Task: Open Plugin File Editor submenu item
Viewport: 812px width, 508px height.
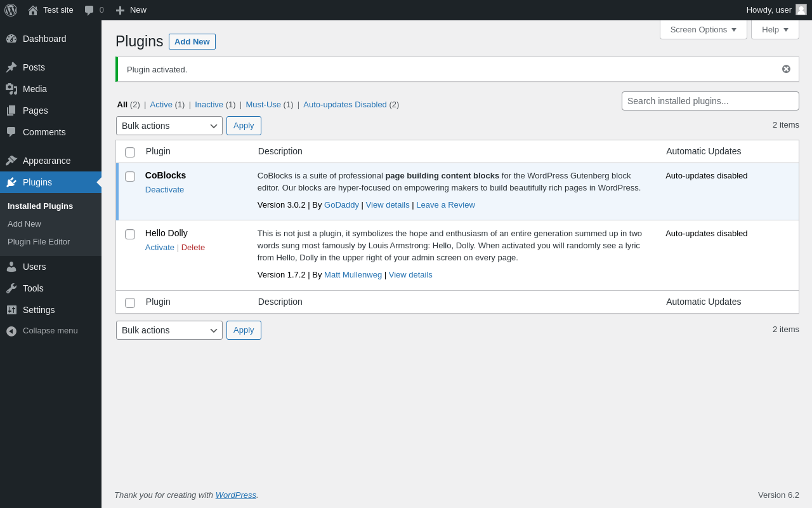Action: 39,242
